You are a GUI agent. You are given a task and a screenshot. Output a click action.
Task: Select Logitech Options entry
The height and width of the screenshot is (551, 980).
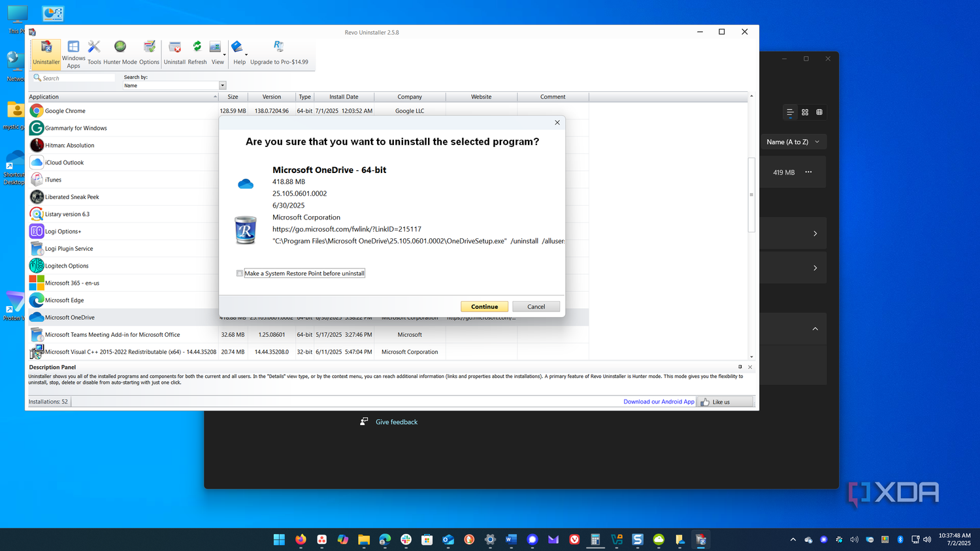[x=123, y=266]
